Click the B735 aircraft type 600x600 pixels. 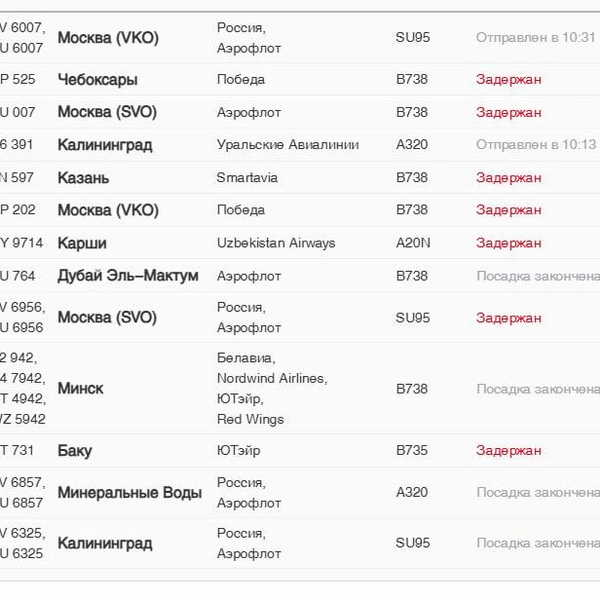(412, 451)
